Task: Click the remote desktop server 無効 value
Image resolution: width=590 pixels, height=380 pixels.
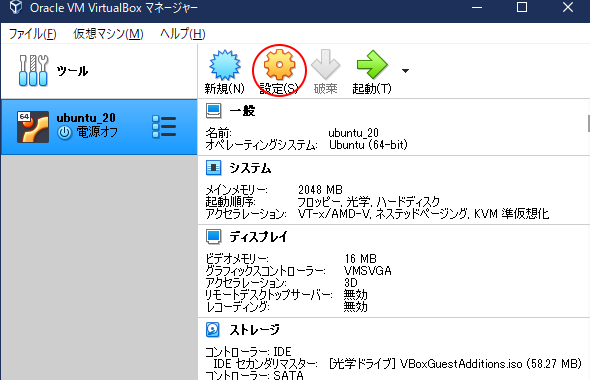Action: (356, 295)
